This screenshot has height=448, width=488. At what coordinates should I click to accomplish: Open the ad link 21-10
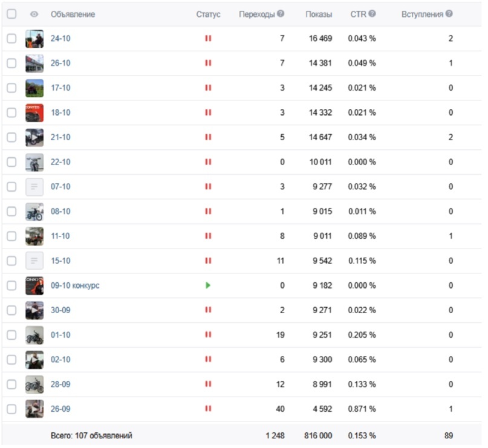tap(60, 137)
